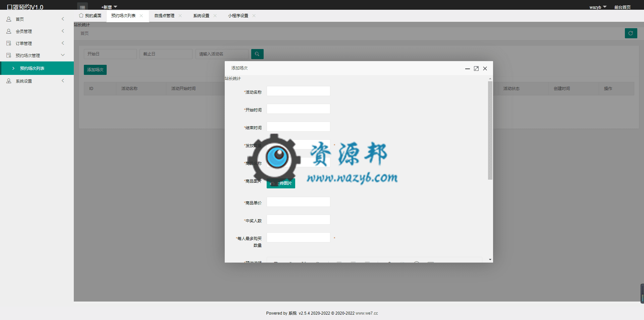This screenshot has width=644, height=320.
Task: Click the 中奖人数 input in dialog
Action: (299, 220)
